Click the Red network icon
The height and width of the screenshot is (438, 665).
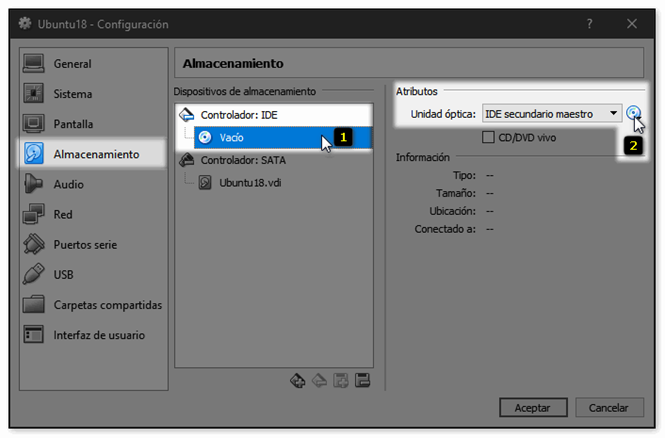(x=34, y=214)
